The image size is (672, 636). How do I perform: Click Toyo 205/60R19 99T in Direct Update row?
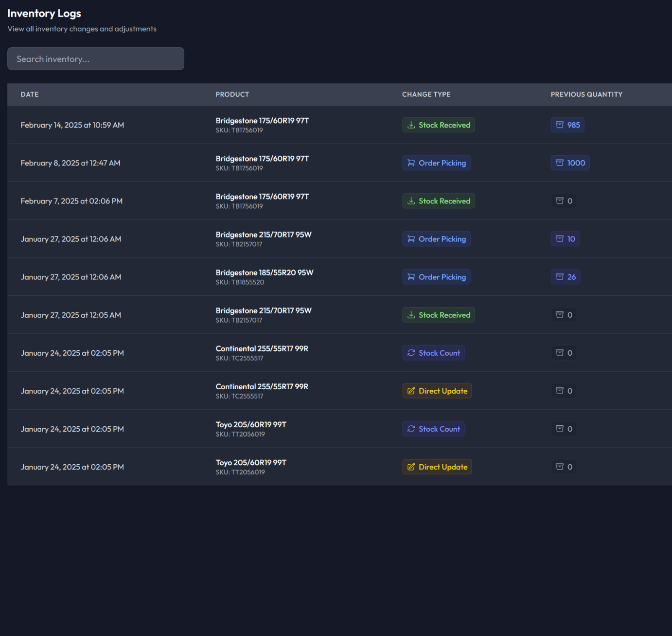coord(251,462)
